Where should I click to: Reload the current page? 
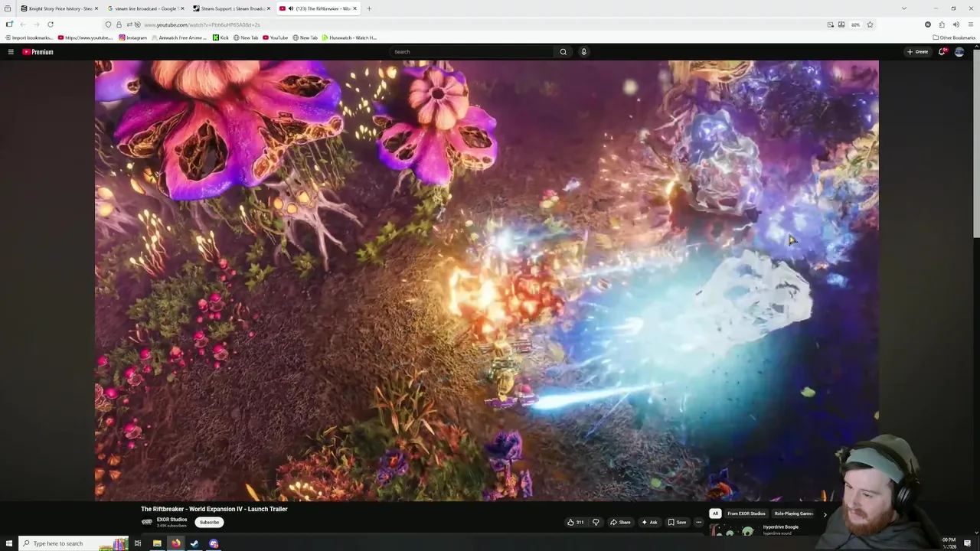pyautogui.click(x=51, y=24)
